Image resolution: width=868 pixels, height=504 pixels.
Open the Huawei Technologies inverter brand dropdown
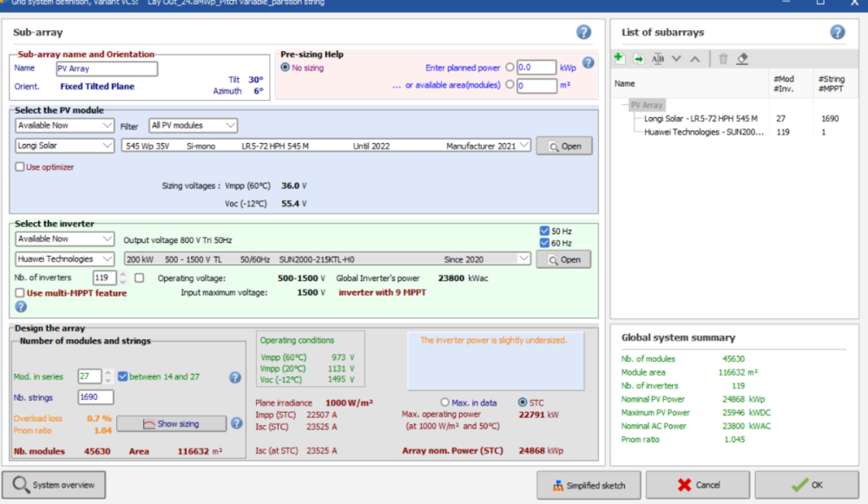(65, 259)
